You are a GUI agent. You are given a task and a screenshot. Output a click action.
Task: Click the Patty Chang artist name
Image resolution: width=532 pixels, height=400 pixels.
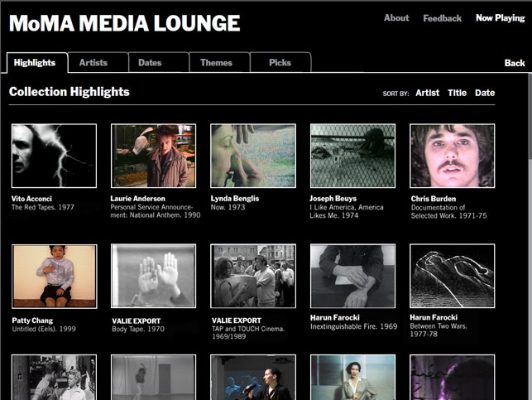tap(32, 320)
